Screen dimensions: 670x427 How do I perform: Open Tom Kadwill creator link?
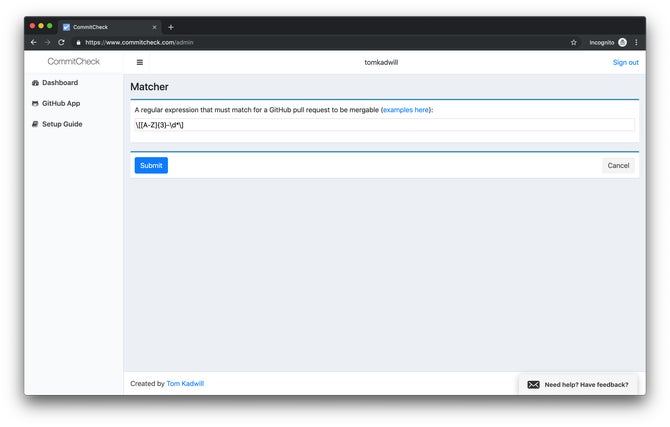coord(185,383)
